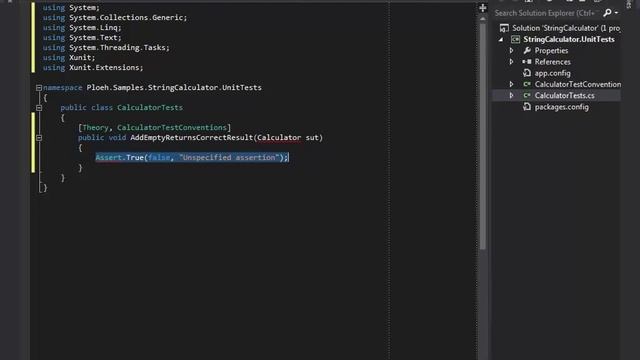
Task: Click 'System.Text' in the code
Action: coord(93,38)
